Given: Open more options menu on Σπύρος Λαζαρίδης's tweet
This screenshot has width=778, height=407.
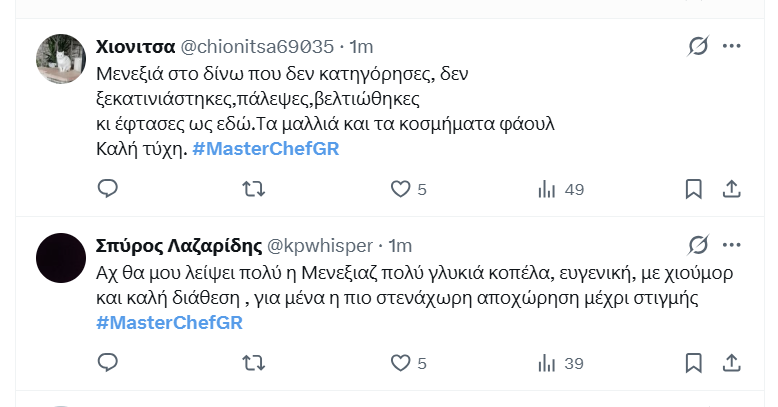Looking at the screenshot, I should tap(732, 245).
